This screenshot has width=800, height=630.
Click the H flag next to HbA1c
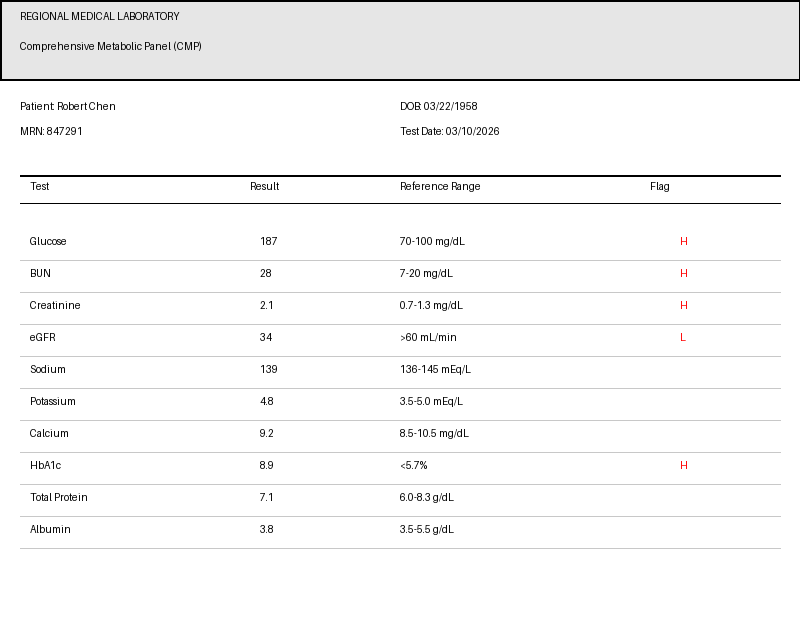click(684, 465)
